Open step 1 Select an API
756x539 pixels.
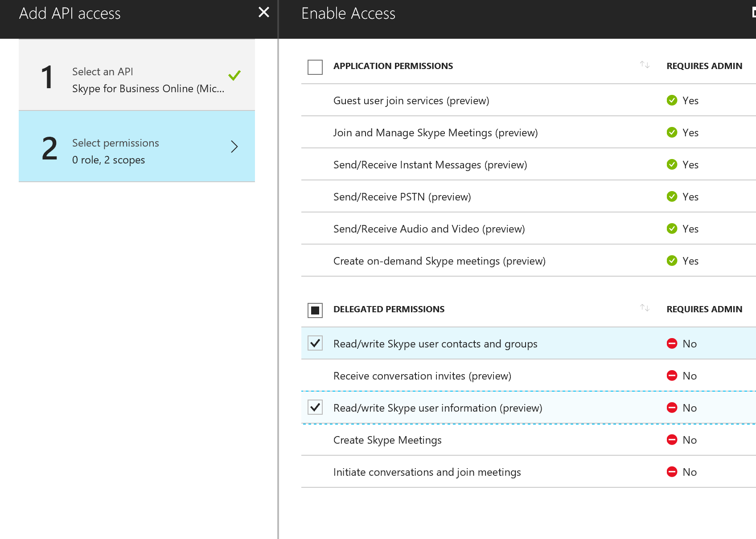tap(137, 75)
